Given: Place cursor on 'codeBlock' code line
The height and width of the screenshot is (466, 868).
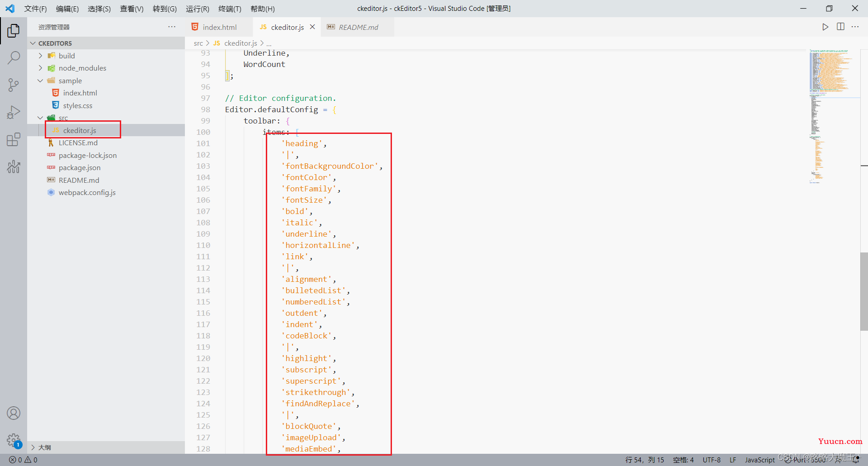Looking at the screenshot, I should click(309, 336).
